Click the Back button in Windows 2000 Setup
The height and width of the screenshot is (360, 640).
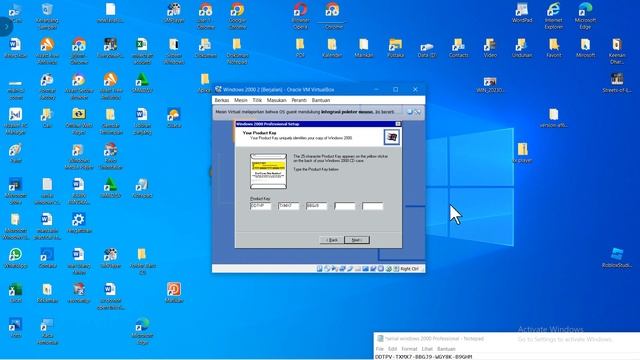[331, 240]
